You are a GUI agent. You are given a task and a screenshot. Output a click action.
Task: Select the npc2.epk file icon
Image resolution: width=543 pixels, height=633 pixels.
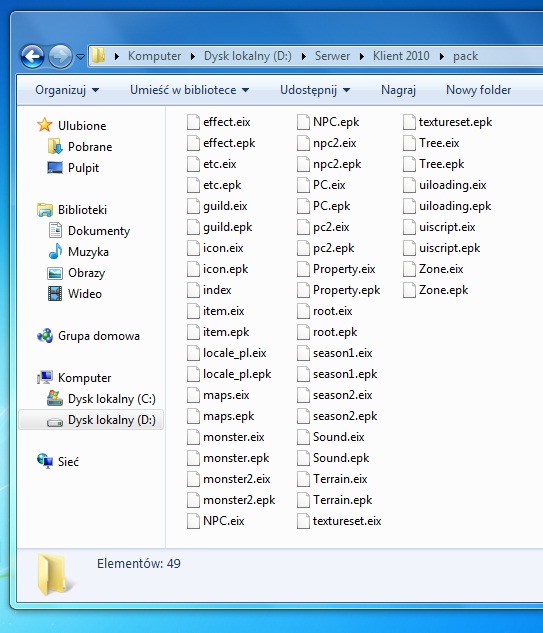(x=303, y=164)
